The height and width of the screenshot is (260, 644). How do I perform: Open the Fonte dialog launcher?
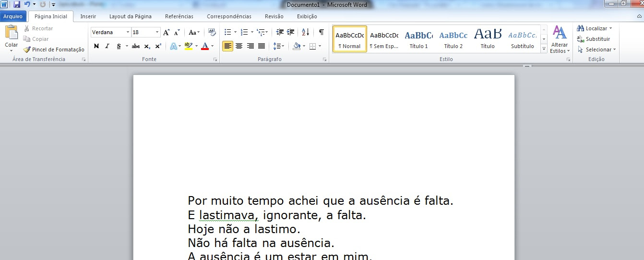click(x=215, y=60)
